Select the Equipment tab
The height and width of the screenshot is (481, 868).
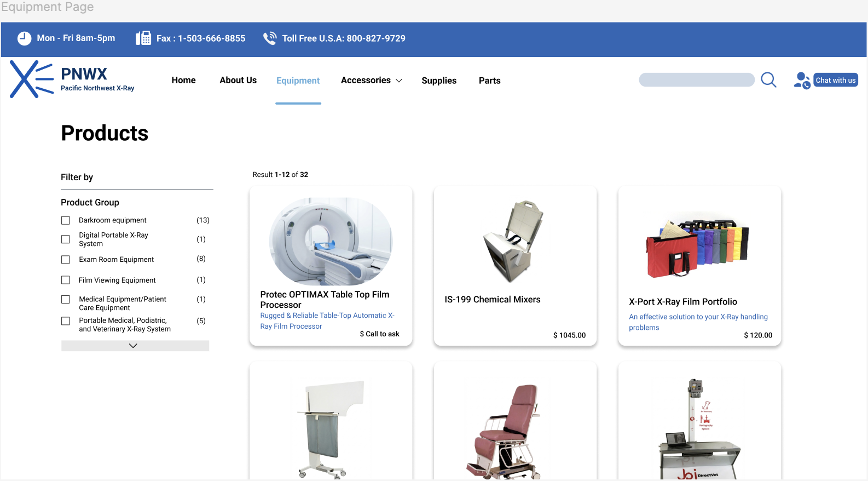298,81
